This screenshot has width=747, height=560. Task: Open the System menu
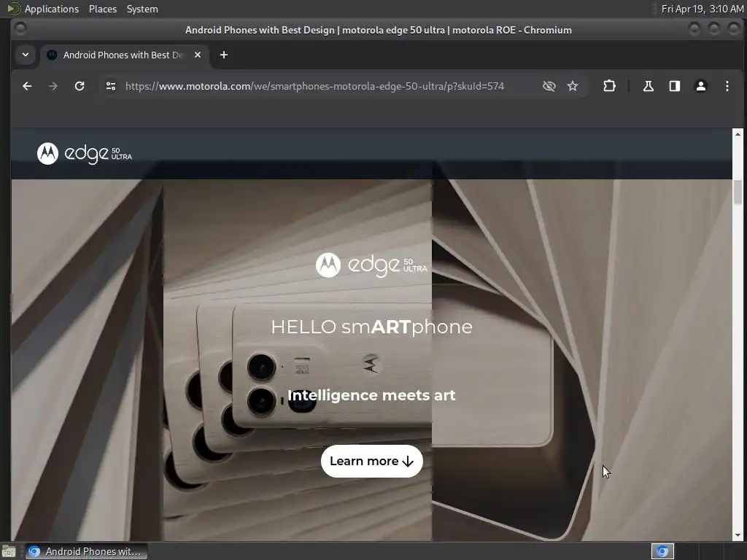click(142, 9)
